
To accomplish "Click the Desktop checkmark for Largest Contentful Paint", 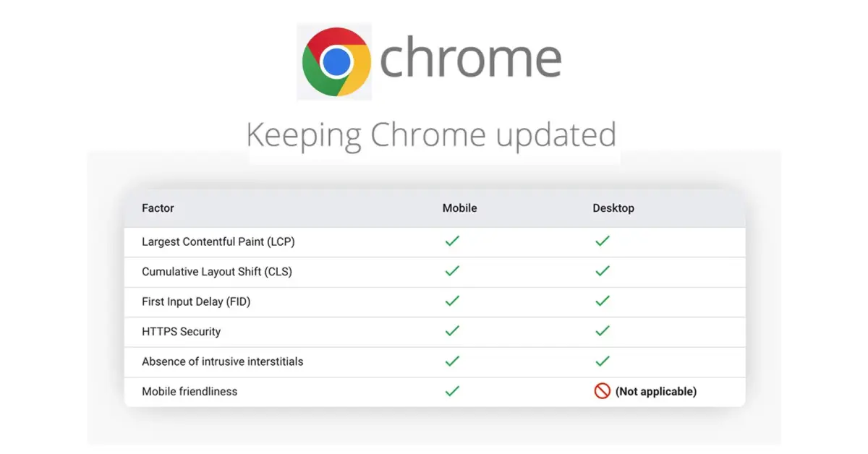I will click(x=603, y=241).
